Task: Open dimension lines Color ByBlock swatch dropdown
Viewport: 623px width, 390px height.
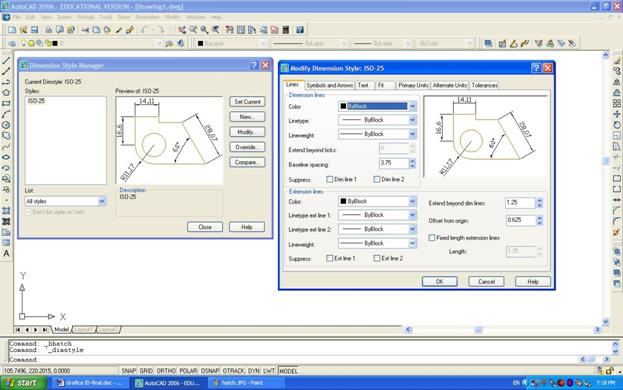Action: coord(377,106)
